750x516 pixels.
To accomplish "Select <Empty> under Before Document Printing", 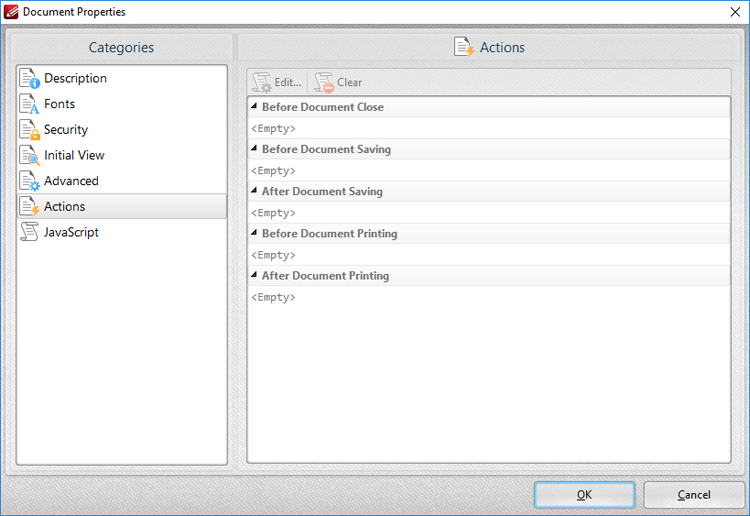I will point(274,255).
